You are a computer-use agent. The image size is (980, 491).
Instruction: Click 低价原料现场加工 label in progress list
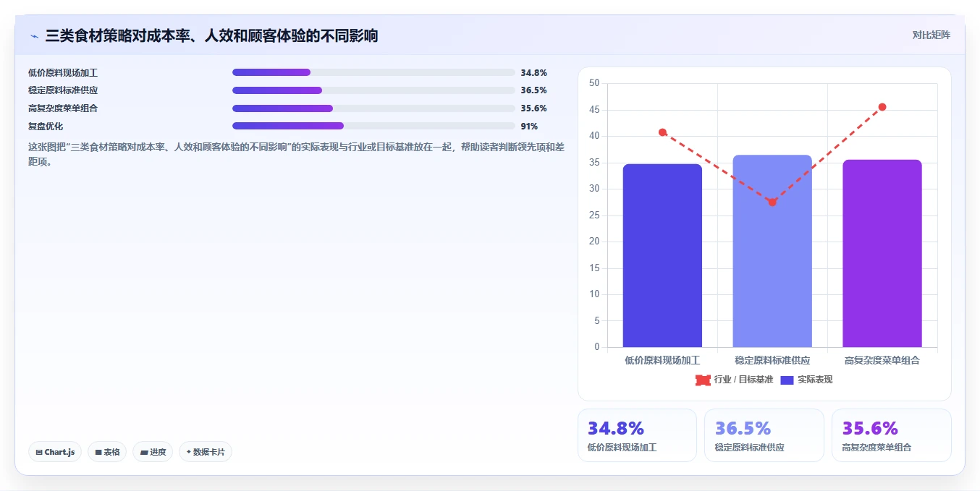point(63,72)
